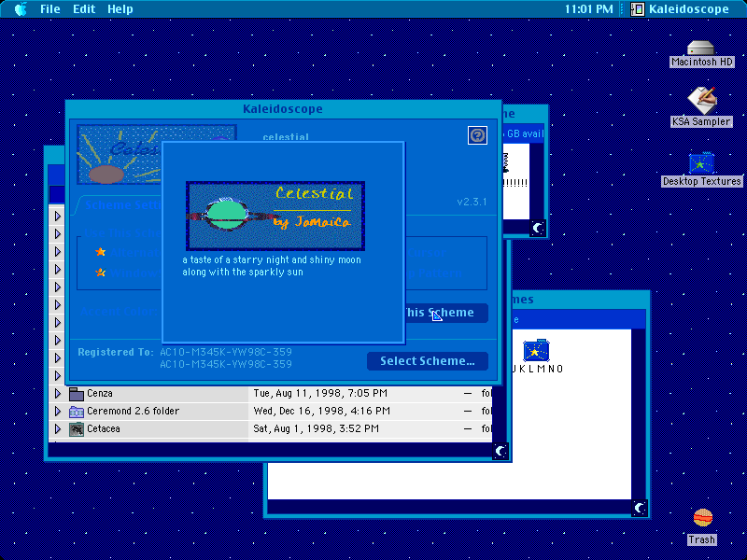The image size is (747, 560).
Task: Select the Ceremond 2.6 folder icon
Action: pos(77,412)
